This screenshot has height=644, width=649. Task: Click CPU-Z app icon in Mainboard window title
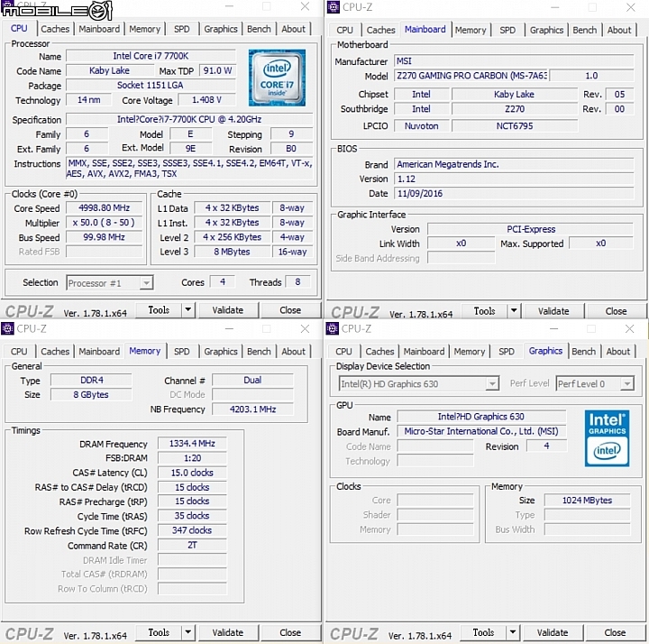coord(333,7)
